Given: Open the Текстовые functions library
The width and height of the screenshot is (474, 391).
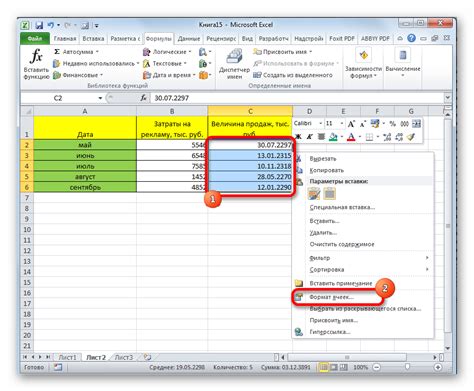Looking at the screenshot, I should tap(165, 63).
